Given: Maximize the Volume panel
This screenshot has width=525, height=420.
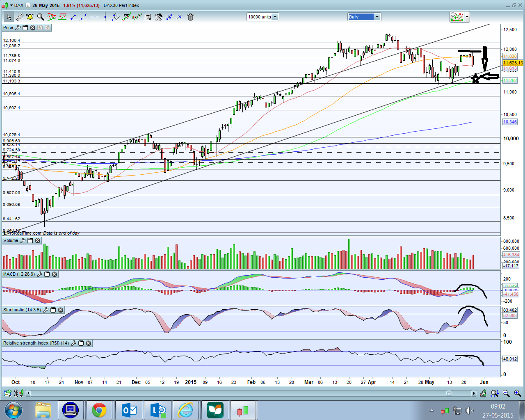Looking at the screenshot, I should [30, 240].
